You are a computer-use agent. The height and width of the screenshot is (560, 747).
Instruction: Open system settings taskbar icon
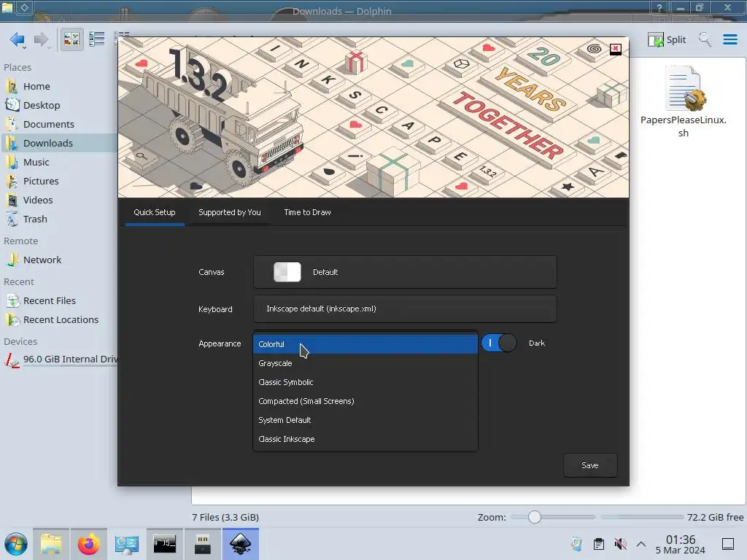click(x=127, y=544)
